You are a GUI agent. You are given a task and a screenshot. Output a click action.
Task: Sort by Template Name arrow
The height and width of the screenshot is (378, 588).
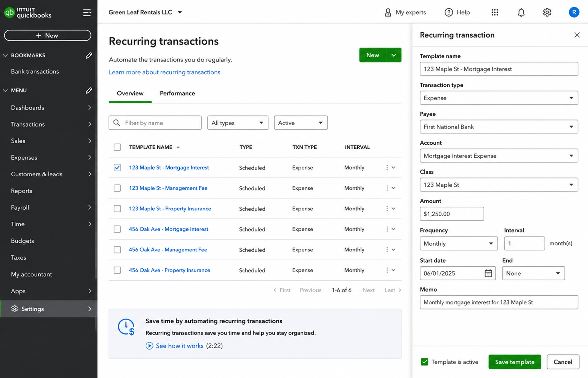point(178,147)
